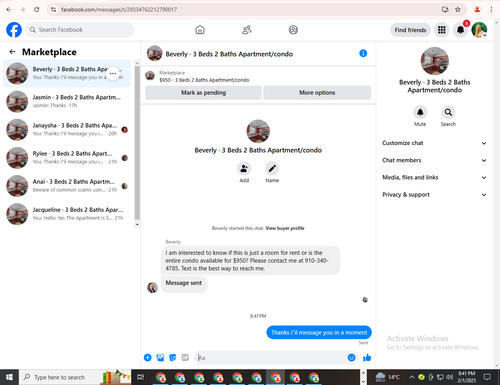Screen dimensions: 500x385
Task: Click the sent blue message bubble
Action: [319, 332]
